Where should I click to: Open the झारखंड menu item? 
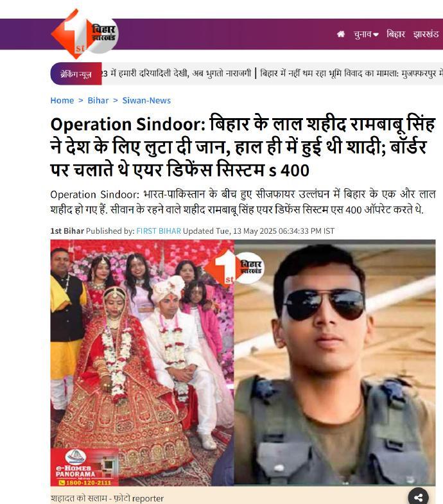(x=426, y=34)
